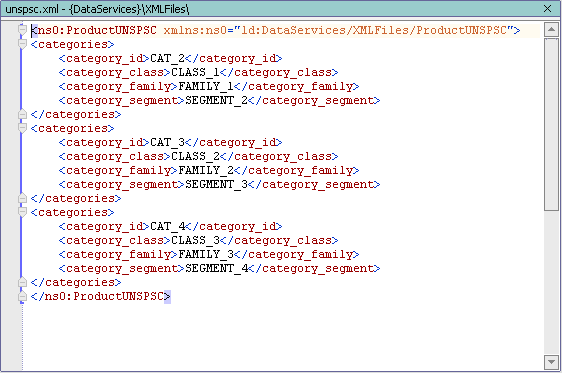Image resolution: width=562 pixels, height=373 pixels.
Task: Click fold marker at closing categories after SEGMENT_2
Action: point(22,114)
